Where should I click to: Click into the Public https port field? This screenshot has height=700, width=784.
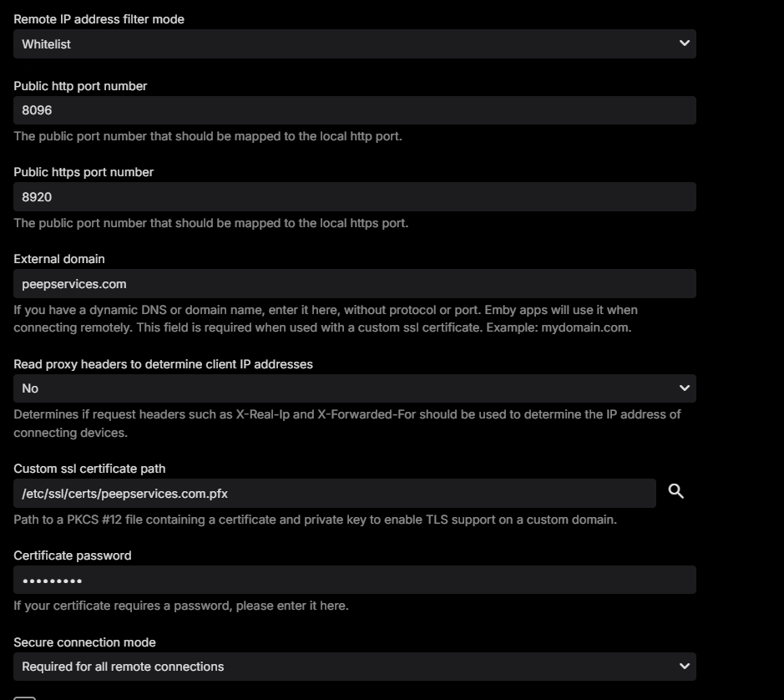point(354,197)
